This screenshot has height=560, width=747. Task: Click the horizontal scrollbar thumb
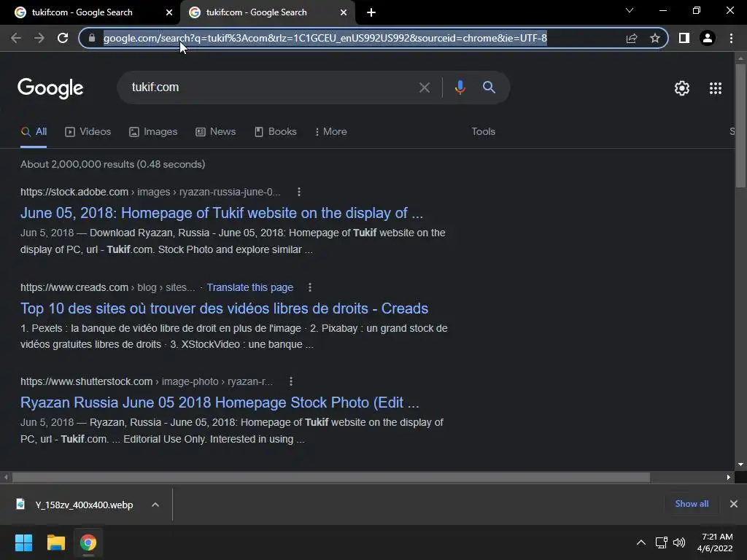click(x=331, y=477)
